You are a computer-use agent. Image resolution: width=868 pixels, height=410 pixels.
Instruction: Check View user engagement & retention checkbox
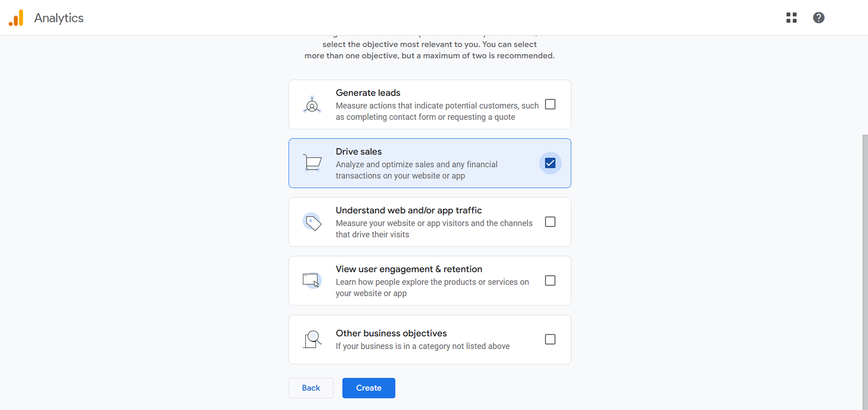tap(550, 280)
